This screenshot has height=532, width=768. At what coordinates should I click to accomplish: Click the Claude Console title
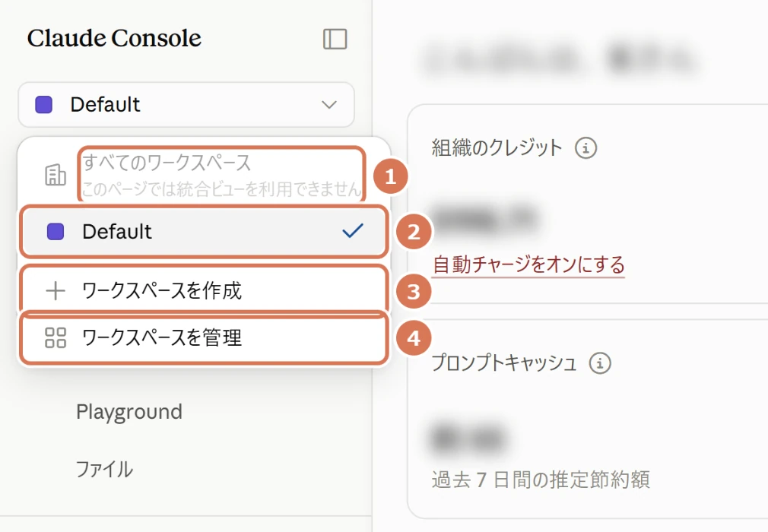pyautogui.click(x=114, y=38)
